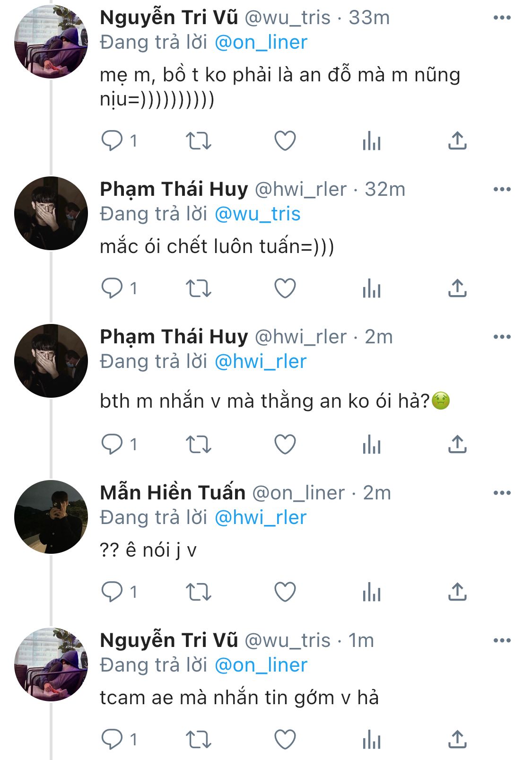Retweet the 'mắc ói chết luôn' tweet
Screen dimensions: 532x760
[x=198, y=288]
